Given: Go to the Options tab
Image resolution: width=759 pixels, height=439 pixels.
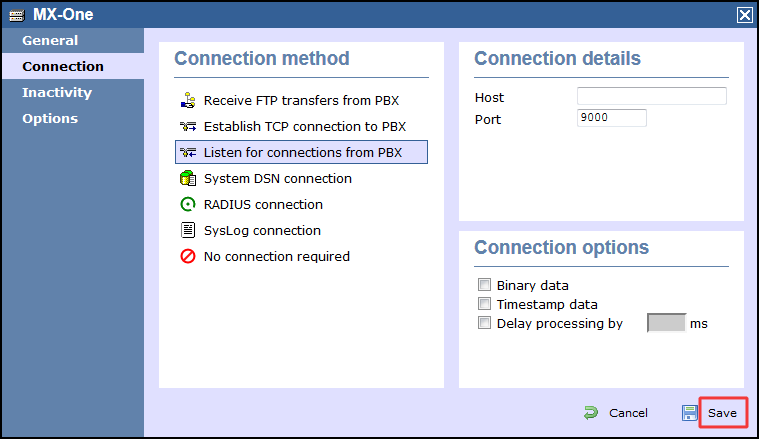Looking at the screenshot, I should [50, 119].
